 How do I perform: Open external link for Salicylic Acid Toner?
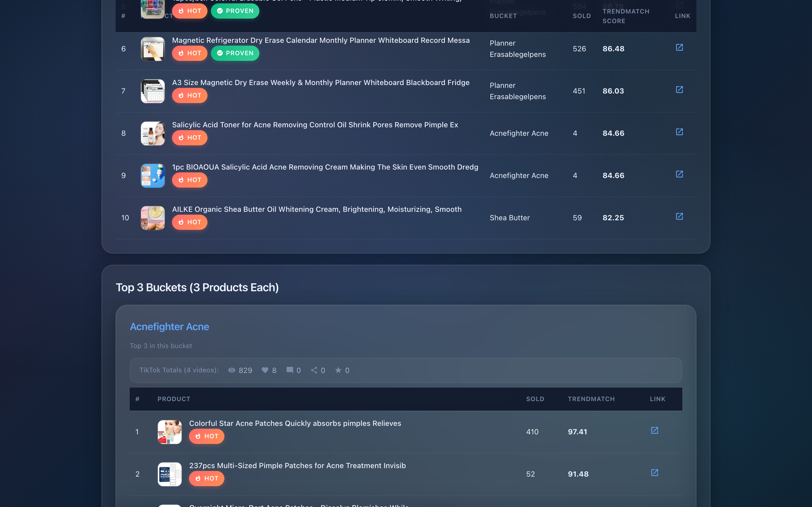[679, 132]
